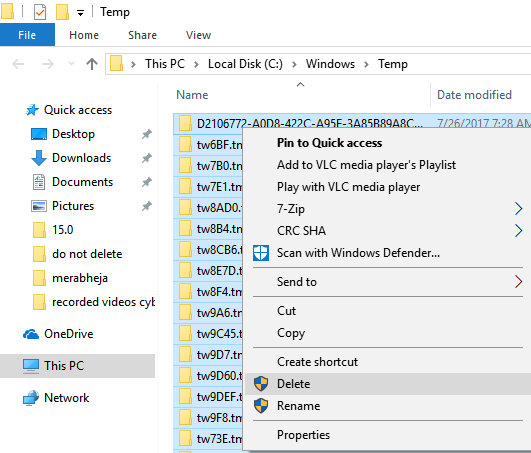
Task: Select the tw7E1 folder icon
Action: coord(185,186)
